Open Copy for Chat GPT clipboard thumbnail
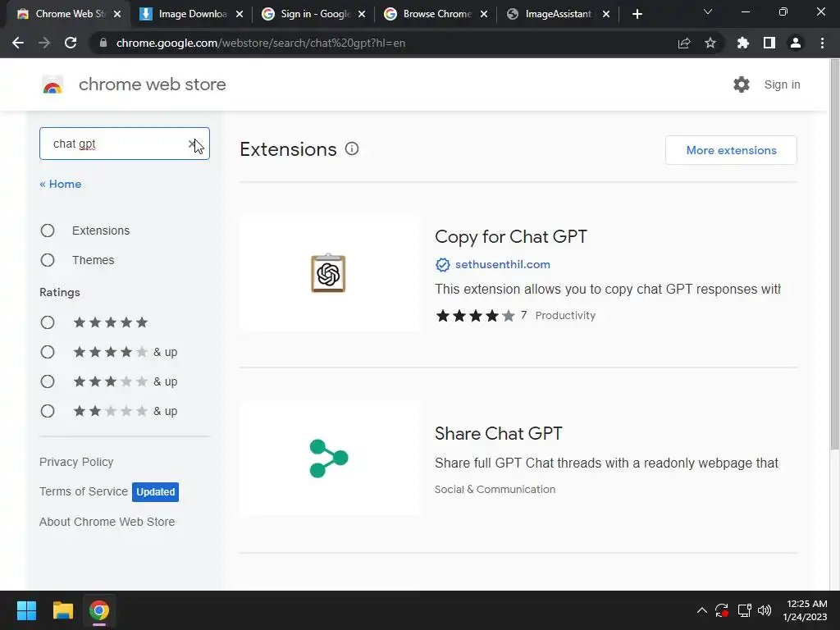This screenshot has width=840, height=630. pos(329,273)
